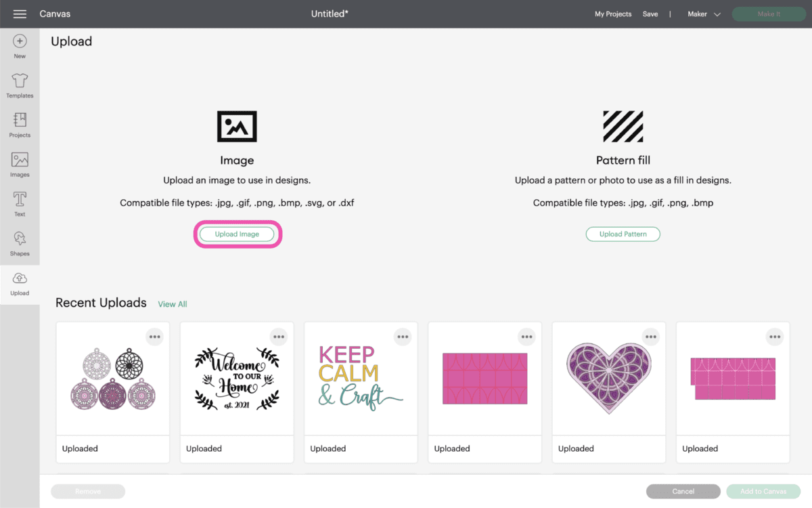Screen dimensions: 812x508
Task: Click Save in the top bar
Action: [650, 14]
